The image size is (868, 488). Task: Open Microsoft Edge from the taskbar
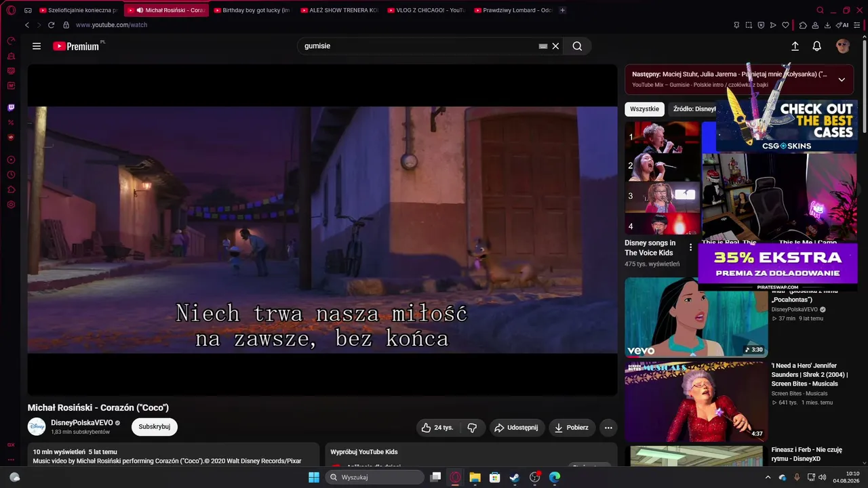(555, 477)
